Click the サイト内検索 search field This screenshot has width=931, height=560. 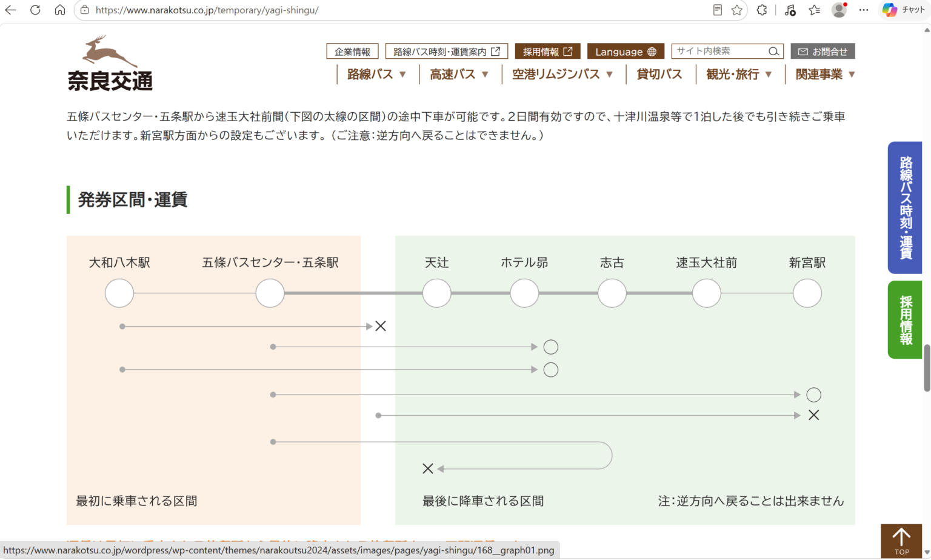[719, 52]
